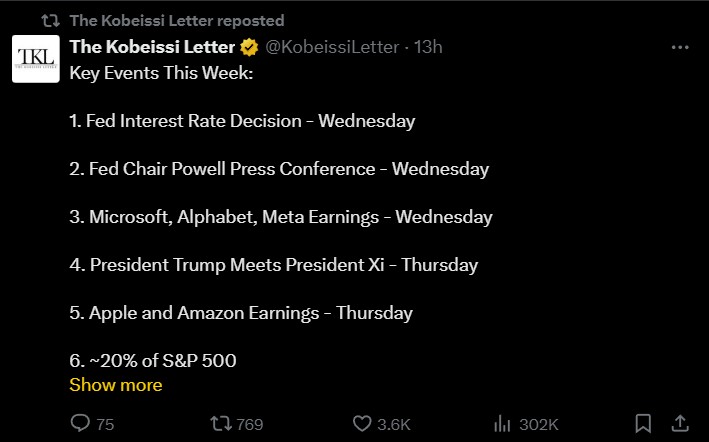Click the Microsoft, Alphabet, Meta Earnings line
Screen dimensions: 709x442
[281, 217]
